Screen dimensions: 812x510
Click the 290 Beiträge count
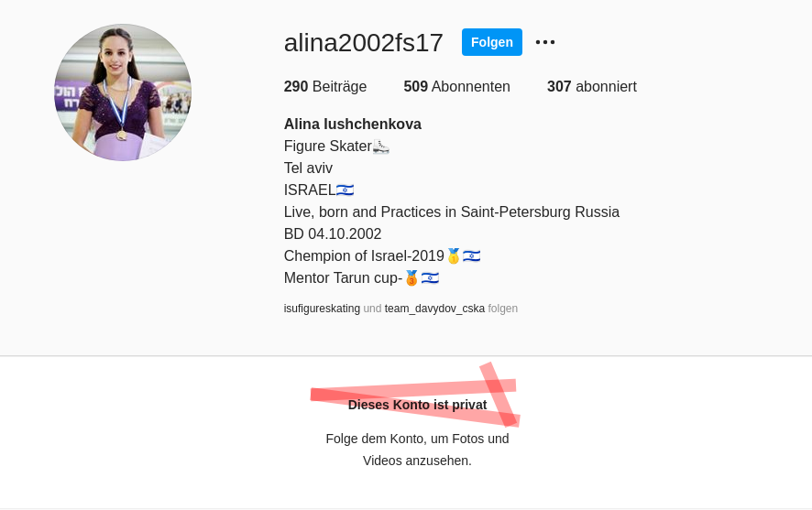325,86
